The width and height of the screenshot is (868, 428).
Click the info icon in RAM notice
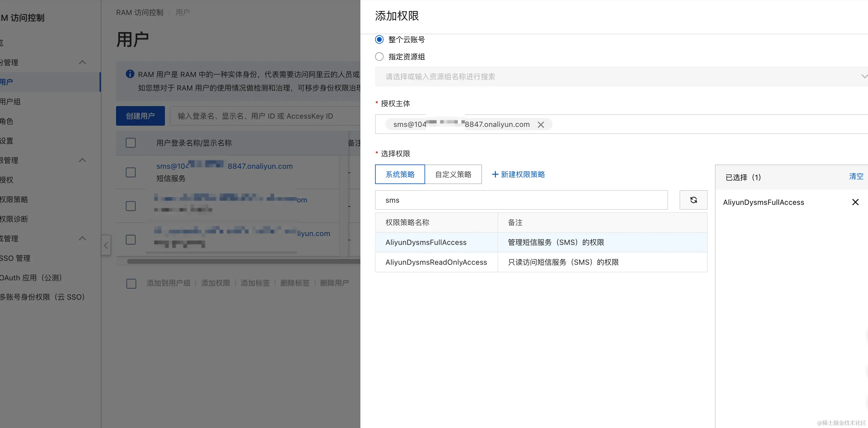[x=130, y=74]
